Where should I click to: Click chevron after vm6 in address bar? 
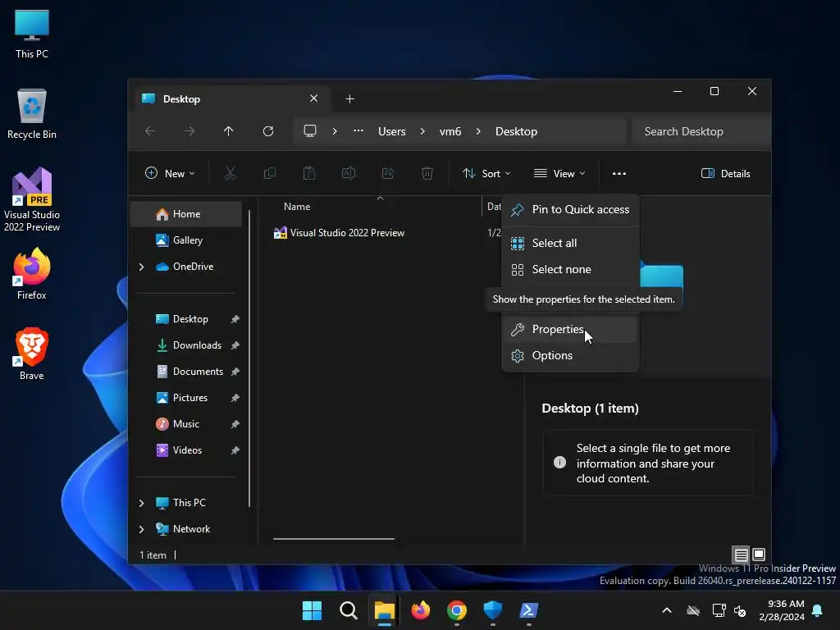[478, 131]
